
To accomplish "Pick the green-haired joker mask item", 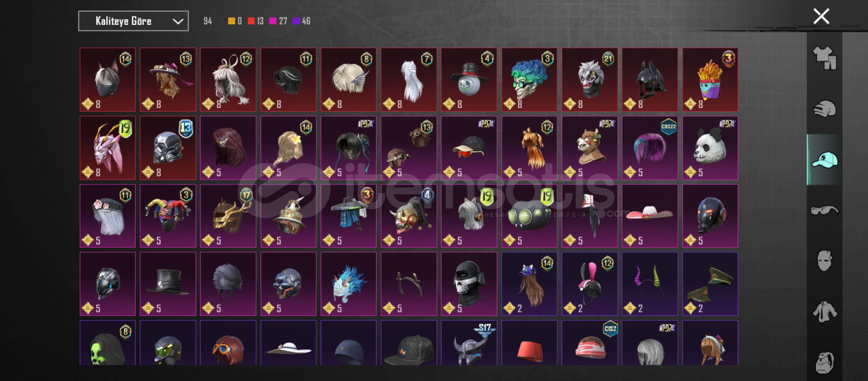I will point(529,80).
